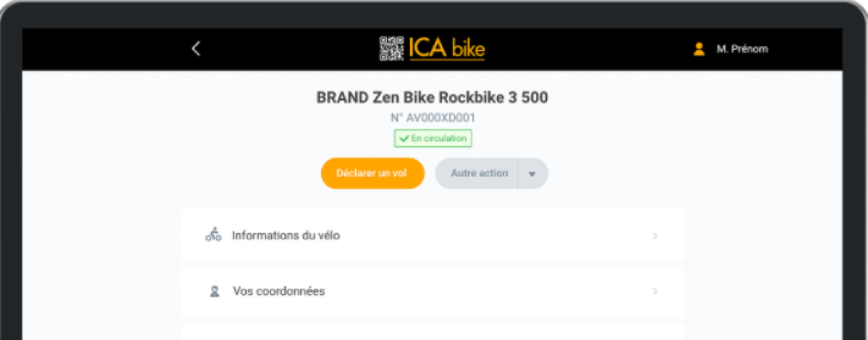Click the bicycle icon beside Informations du vélo
868x340 pixels.
[x=213, y=234]
